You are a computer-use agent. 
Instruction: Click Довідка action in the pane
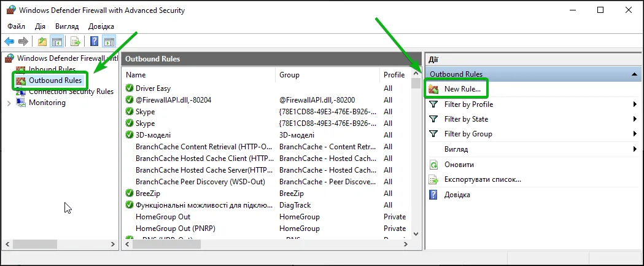tap(457, 195)
